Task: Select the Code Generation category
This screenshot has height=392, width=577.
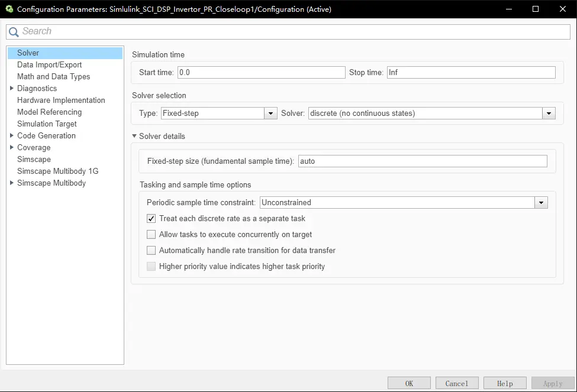Action: pyautogui.click(x=46, y=136)
